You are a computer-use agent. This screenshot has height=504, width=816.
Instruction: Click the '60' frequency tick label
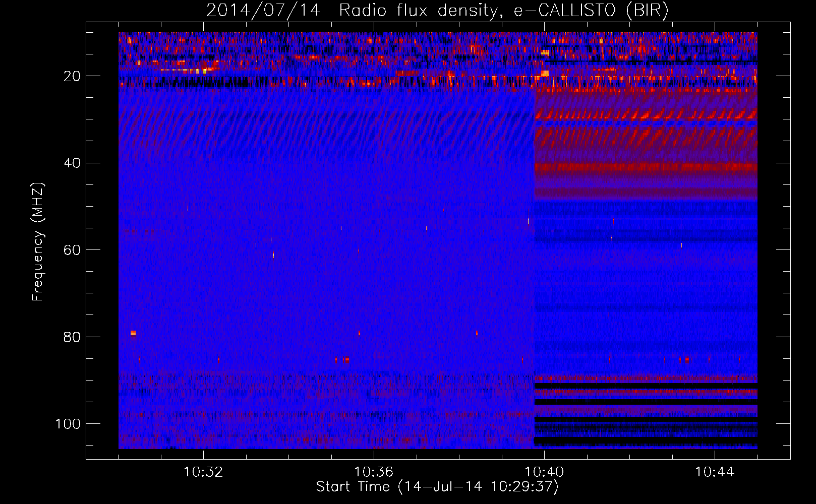coord(72,250)
